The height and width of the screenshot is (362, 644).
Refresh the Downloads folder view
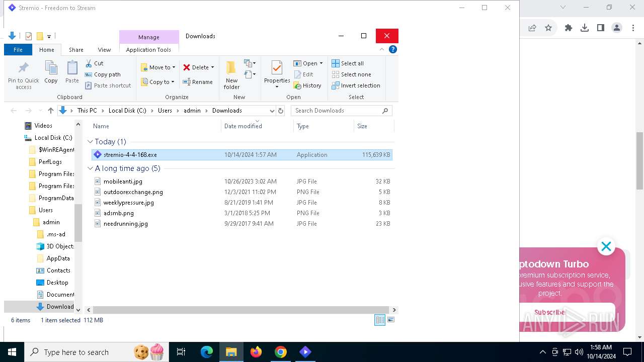281,111
